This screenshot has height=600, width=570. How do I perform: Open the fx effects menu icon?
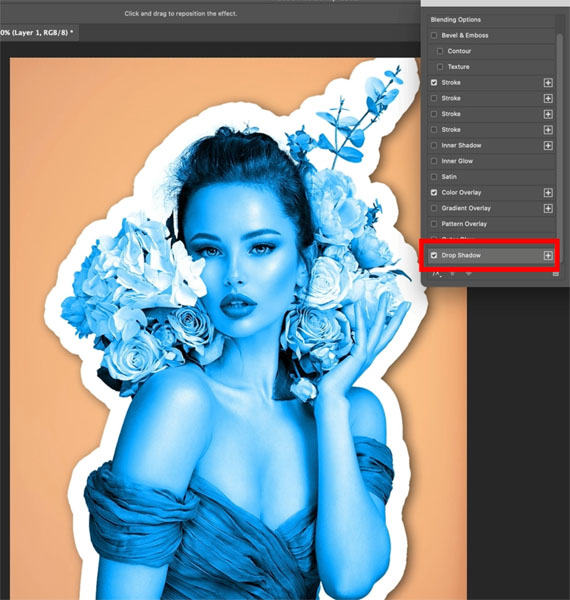pos(436,274)
